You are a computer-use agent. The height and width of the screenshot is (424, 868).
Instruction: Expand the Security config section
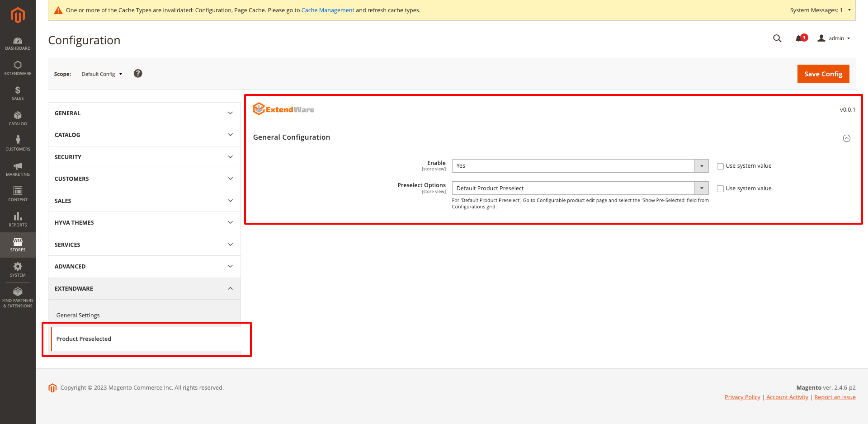coord(144,157)
